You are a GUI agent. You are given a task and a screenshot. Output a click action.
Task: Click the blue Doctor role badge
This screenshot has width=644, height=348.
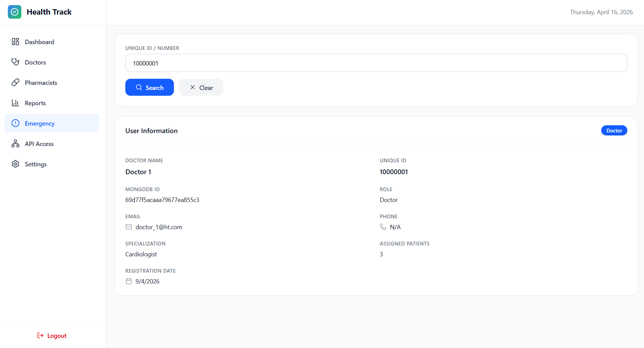(614, 131)
